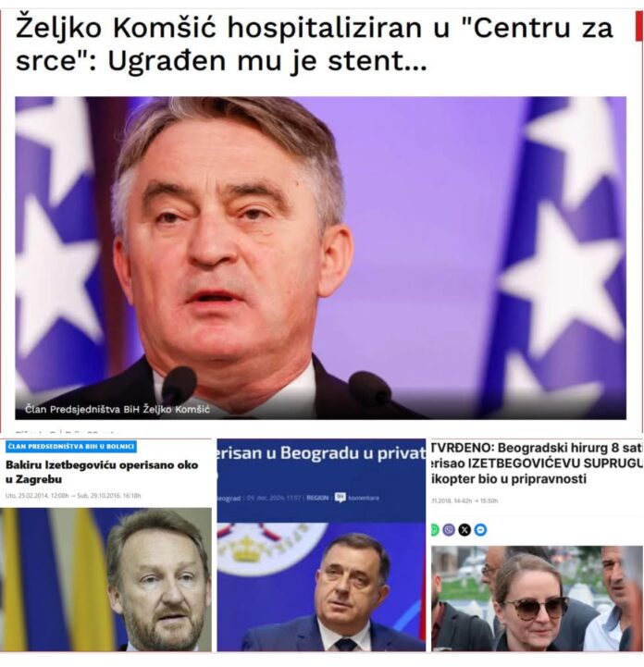Open the Željko Komšić hospitalization headline

click(314, 44)
